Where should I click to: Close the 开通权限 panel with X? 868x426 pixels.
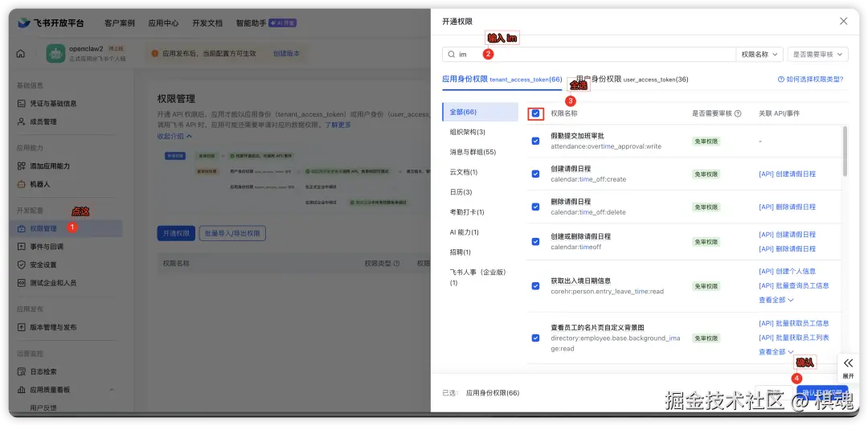[x=843, y=21]
